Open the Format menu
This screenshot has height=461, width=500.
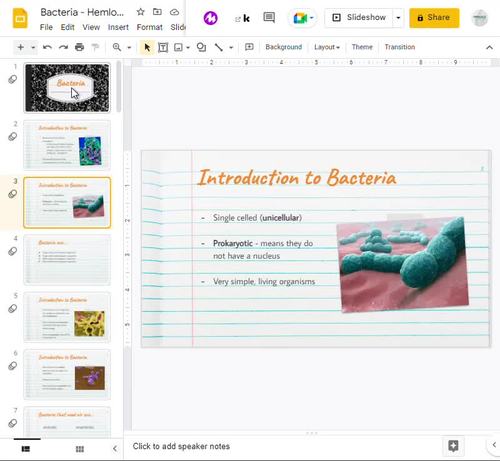(149, 27)
